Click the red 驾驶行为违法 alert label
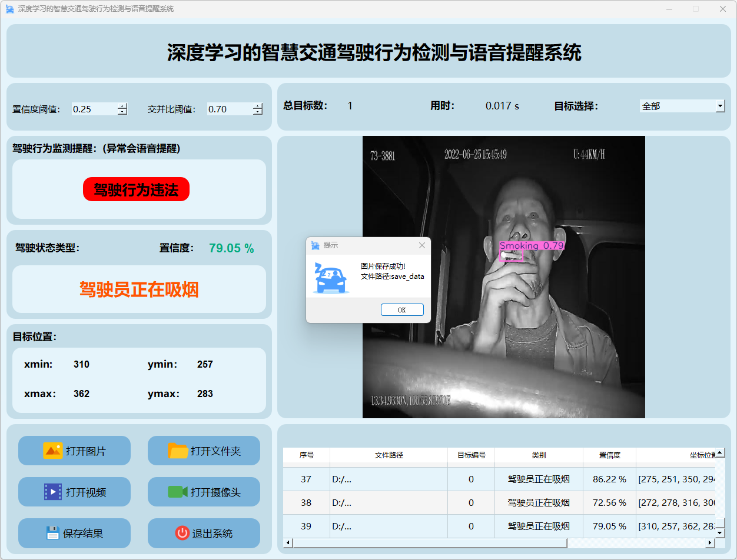 coord(136,189)
